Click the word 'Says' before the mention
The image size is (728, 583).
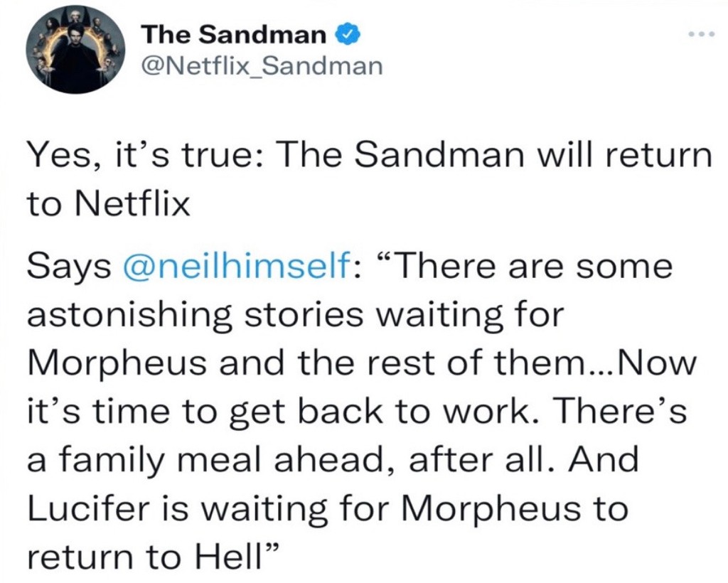[70, 268]
